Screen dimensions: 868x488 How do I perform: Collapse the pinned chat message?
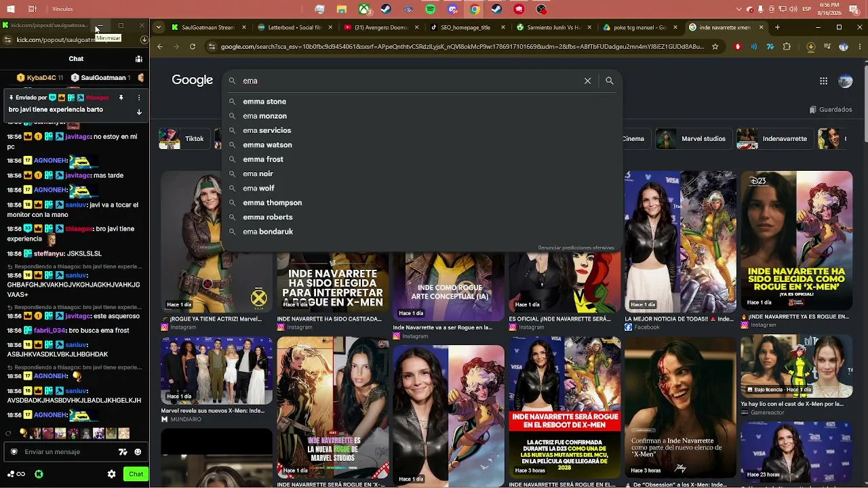pyautogui.click(x=139, y=113)
